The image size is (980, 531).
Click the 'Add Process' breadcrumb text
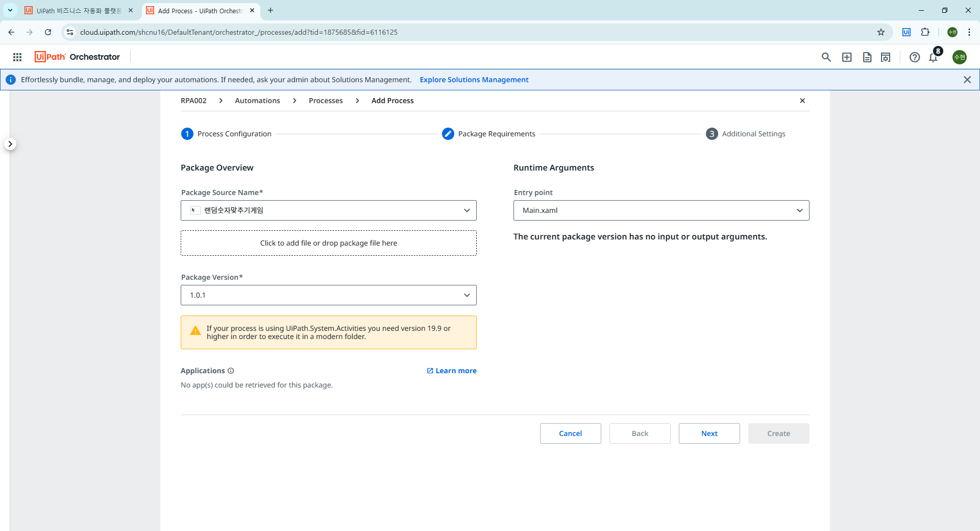click(393, 101)
